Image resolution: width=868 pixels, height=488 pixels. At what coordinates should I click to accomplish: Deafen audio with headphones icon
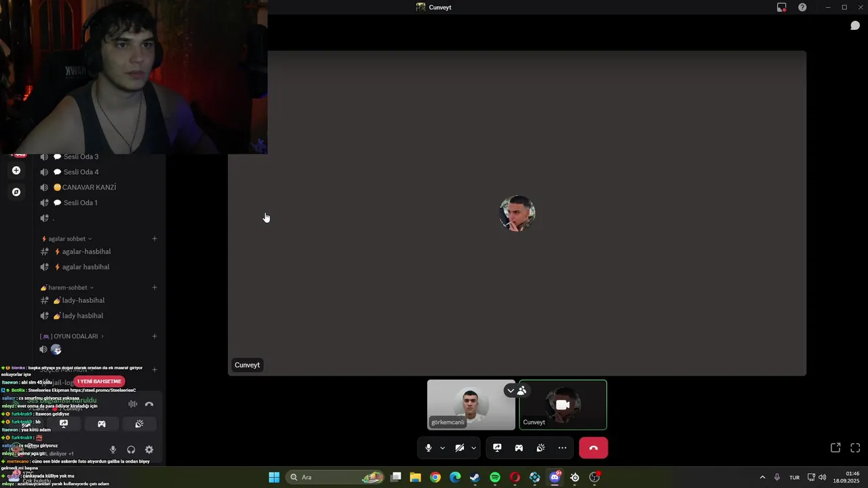click(x=131, y=449)
